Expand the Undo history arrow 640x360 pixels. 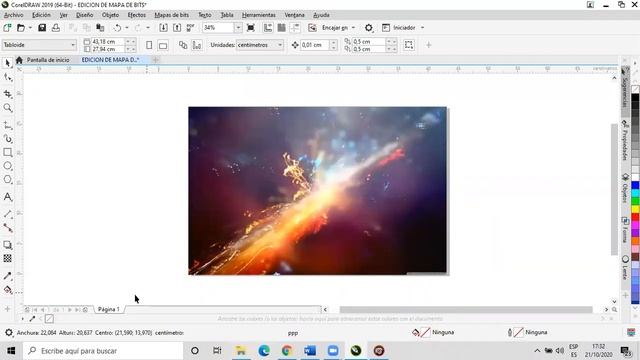tap(127, 28)
